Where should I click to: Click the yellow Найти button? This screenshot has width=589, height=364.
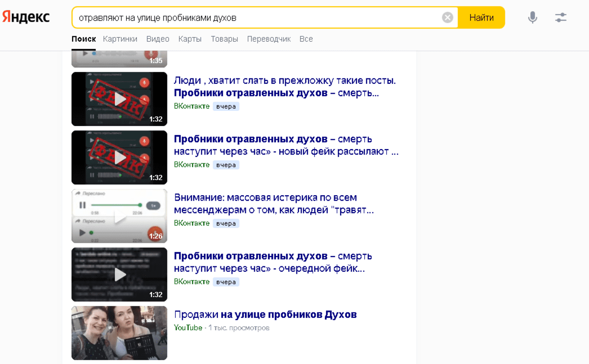click(x=482, y=18)
